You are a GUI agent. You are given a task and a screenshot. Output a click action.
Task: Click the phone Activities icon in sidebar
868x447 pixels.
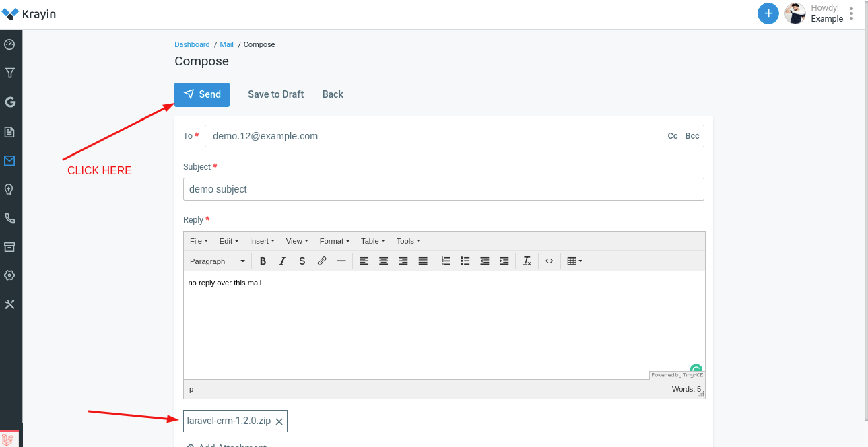(10, 218)
